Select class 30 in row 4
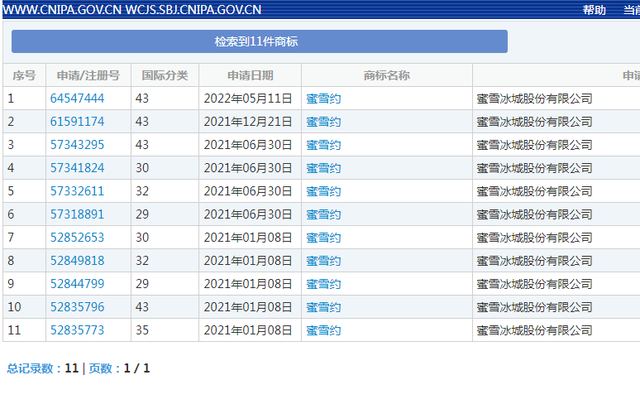This screenshot has height=404, width=640. coord(142,168)
